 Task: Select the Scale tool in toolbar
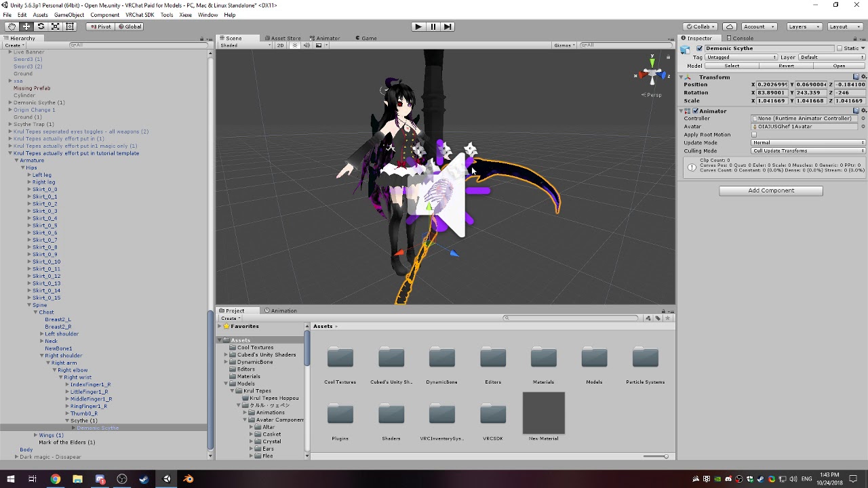(x=55, y=26)
